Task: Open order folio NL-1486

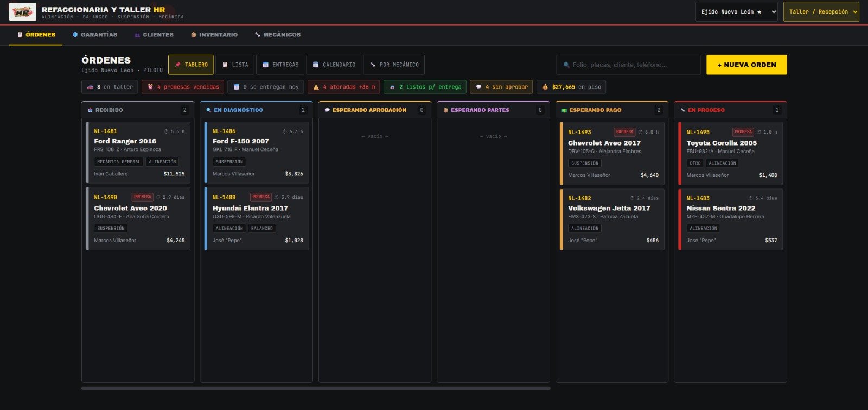Action: point(224,131)
